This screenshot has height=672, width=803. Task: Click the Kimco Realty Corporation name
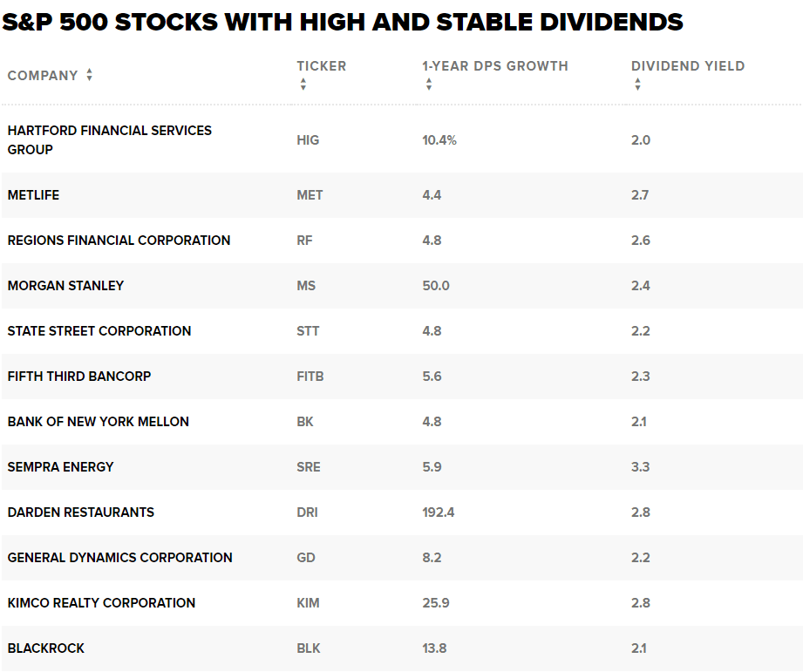(x=101, y=603)
